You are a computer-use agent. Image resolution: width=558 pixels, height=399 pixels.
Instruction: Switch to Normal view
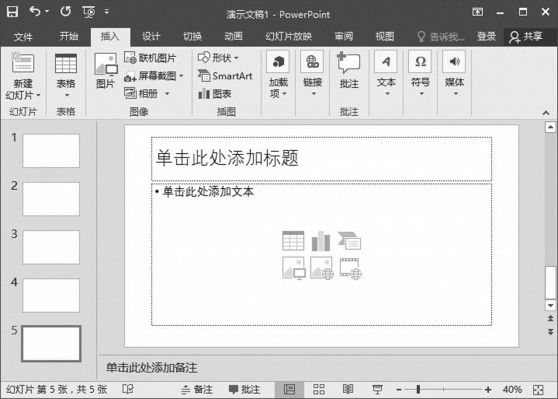[289, 390]
